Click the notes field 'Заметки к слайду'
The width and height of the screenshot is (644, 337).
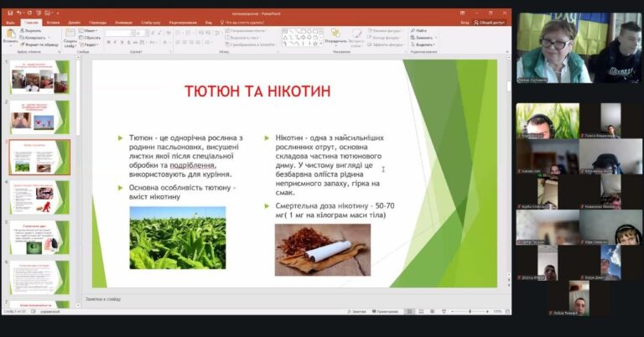(x=103, y=299)
